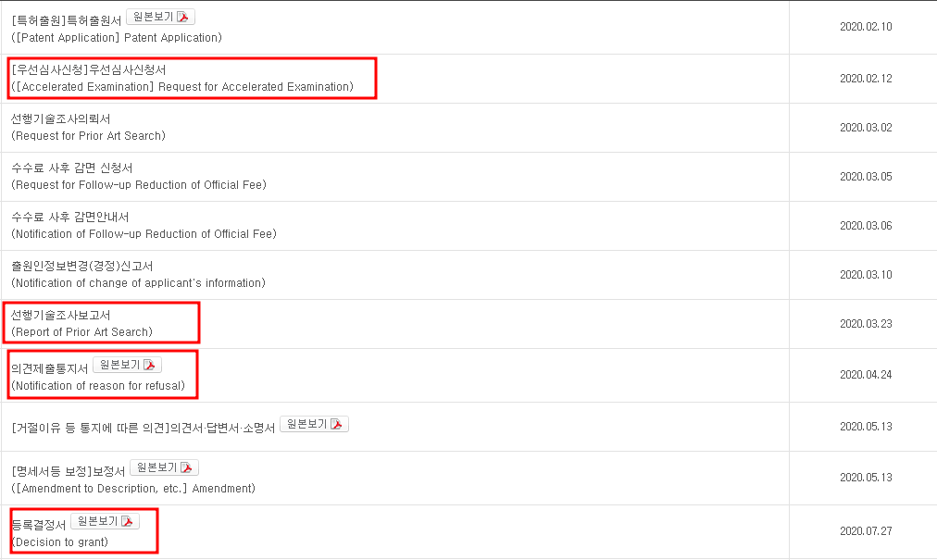Open the original Decision to grant document

105,521
